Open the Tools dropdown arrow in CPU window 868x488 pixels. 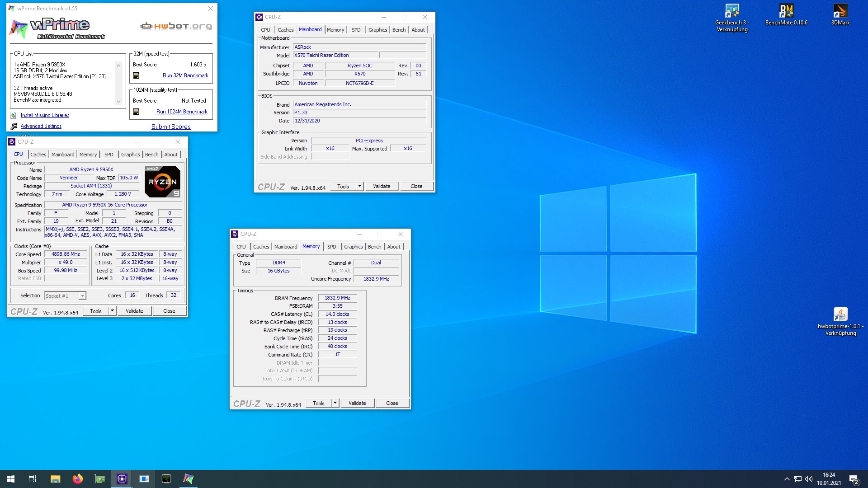(x=113, y=311)
